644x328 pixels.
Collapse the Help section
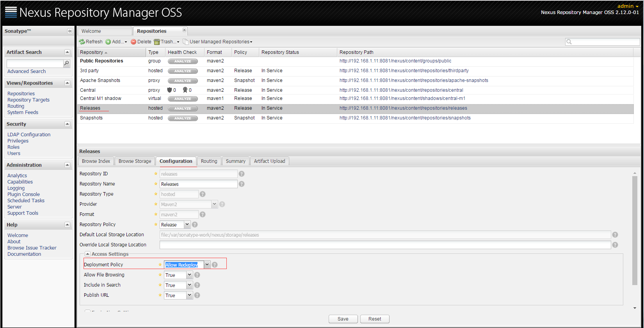(67, 225)
